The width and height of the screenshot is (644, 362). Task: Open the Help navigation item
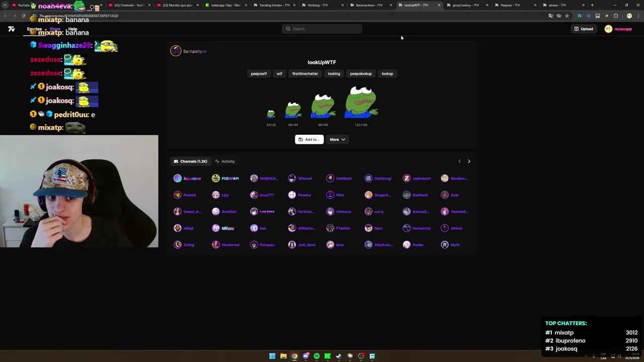[x=72, y=29]
